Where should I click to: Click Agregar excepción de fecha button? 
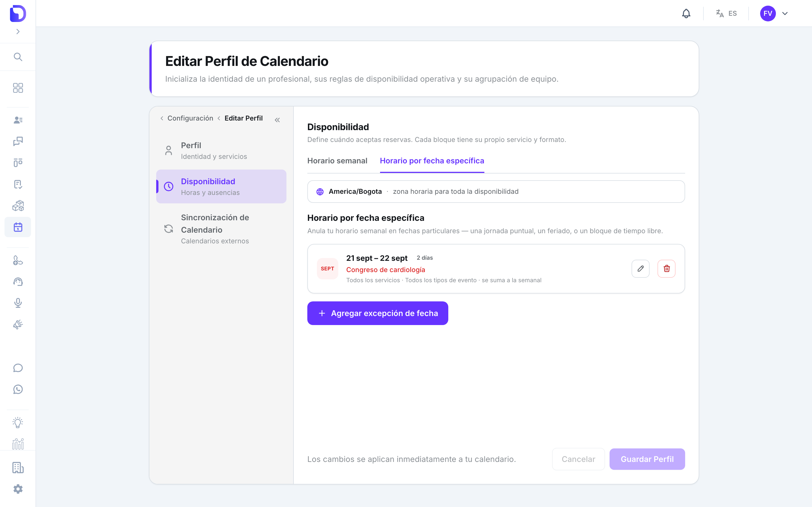378,313
